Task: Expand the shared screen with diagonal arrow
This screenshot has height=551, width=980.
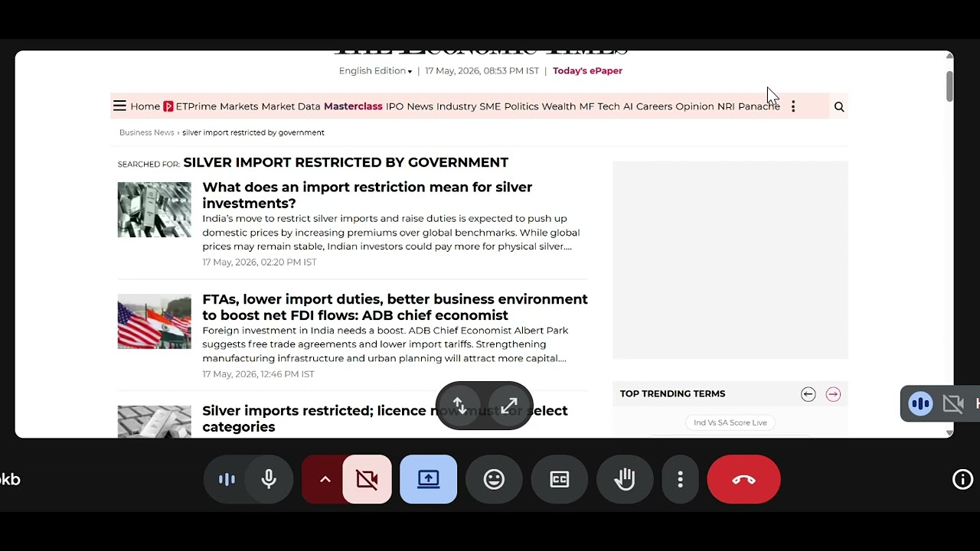Action: [x=510, y=406]
